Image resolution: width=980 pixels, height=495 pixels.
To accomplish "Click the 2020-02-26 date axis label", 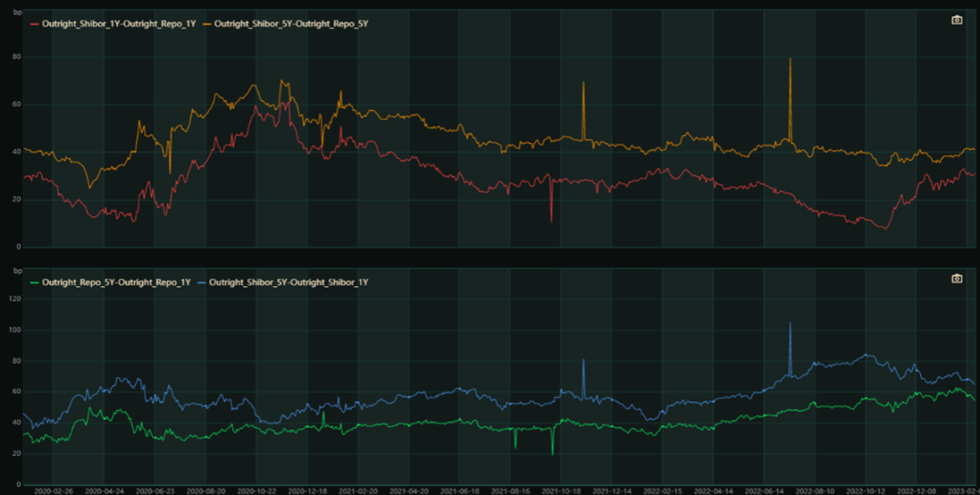I will pyautogui.click(x=53, y=491).
